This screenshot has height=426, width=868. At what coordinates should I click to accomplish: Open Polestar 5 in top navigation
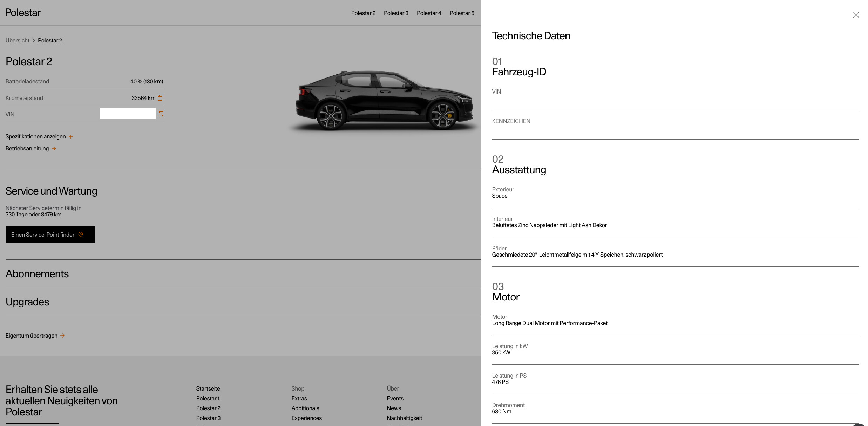point(462,13)
